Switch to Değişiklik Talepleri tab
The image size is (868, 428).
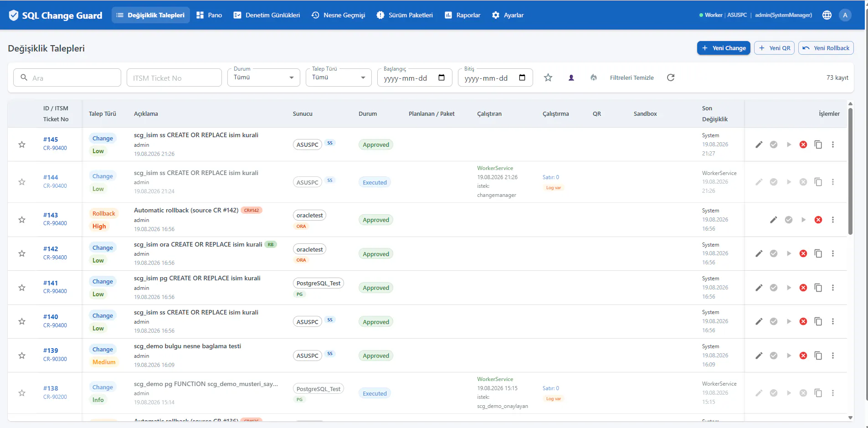(151, 15)
